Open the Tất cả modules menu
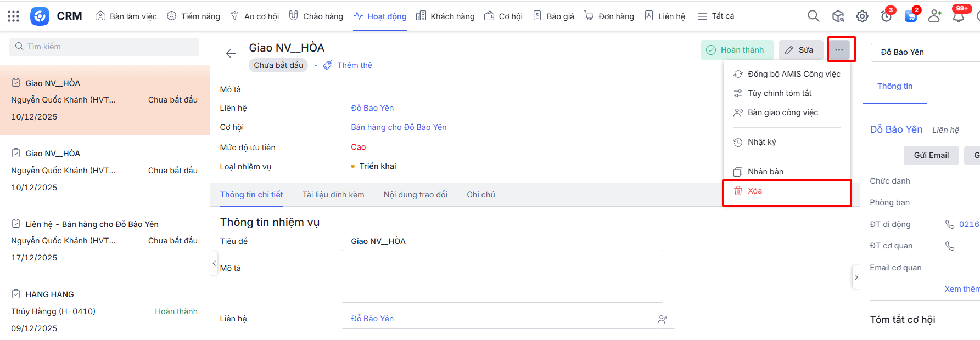The height and width of the screenshot is (340, 980). click(x=715, y=16)
